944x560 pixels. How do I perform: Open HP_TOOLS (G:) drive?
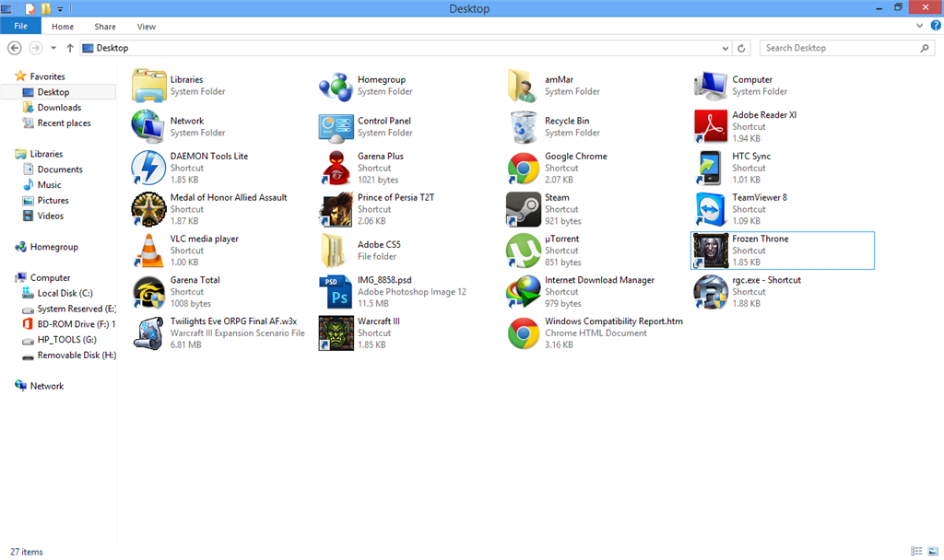point(66,340)
